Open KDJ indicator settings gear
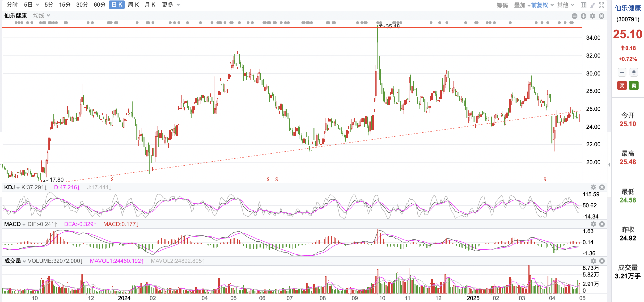The height and width of the screenshot is (302, 644). click(x=593, y=187)
